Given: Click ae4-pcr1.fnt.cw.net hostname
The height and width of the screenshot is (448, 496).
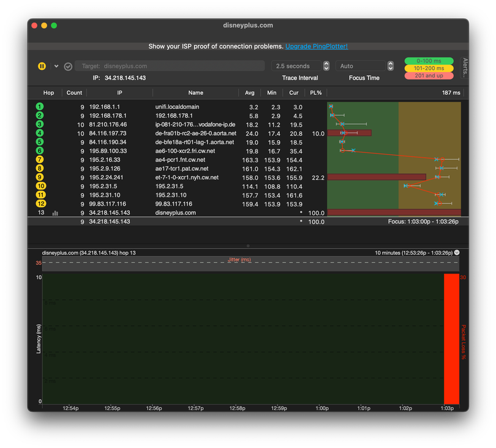Looking at the screenshot, I should (180, 160).
